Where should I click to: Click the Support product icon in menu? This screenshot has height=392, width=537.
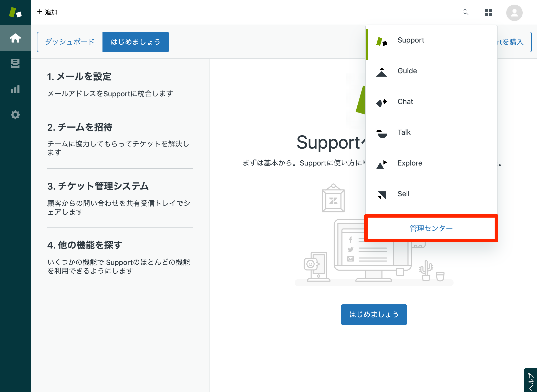(382, 41)
